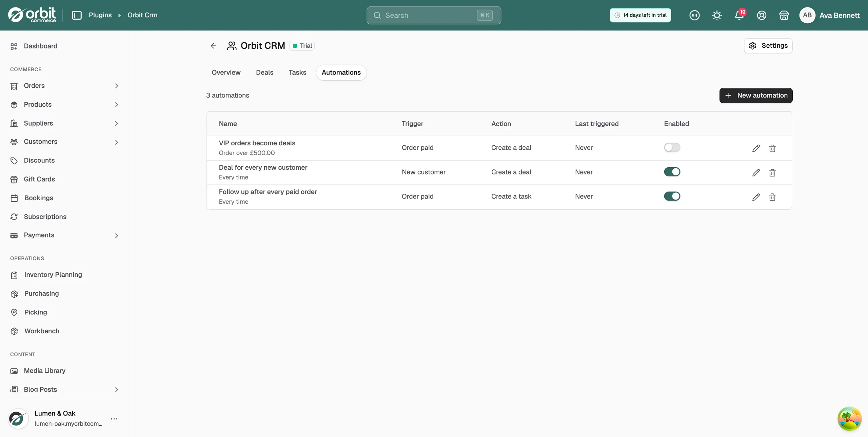
Task: Open notifications bell with 19 badge
Action: coord(739,15)
